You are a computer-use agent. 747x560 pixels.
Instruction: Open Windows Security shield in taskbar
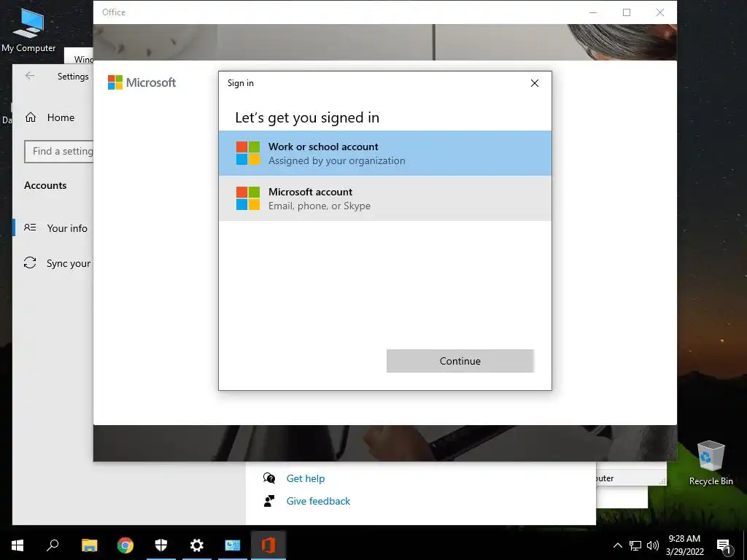point(161,545)
